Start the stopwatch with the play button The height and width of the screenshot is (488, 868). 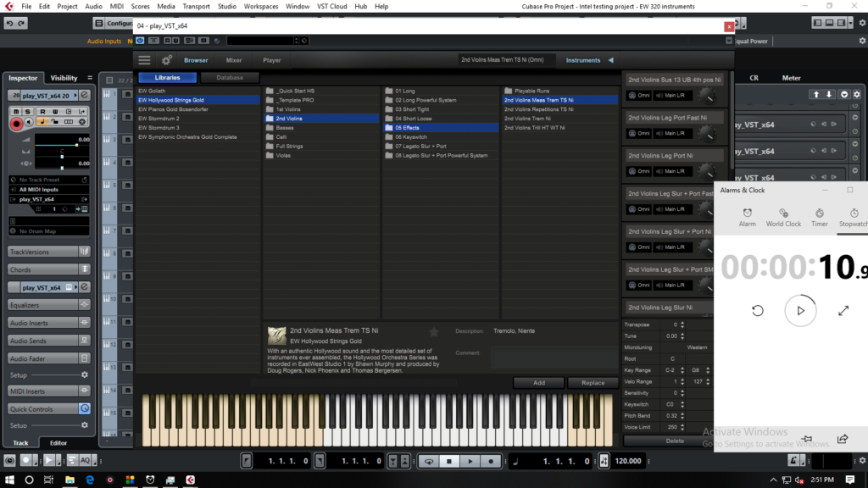click(800, 311)
